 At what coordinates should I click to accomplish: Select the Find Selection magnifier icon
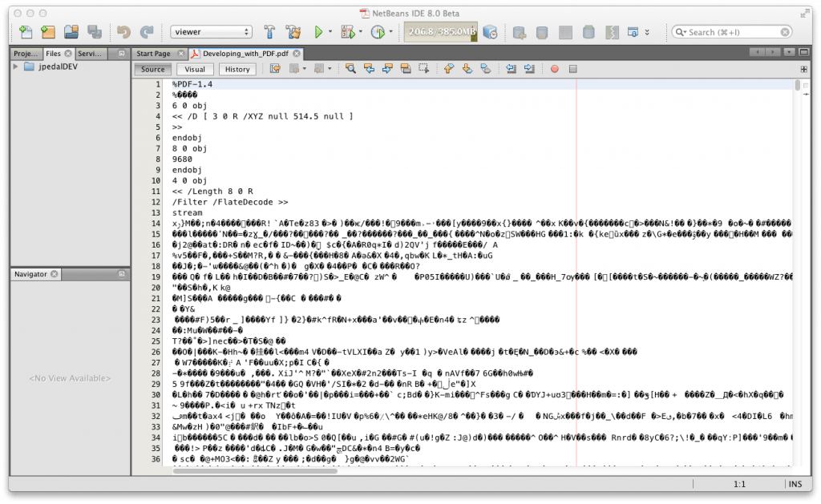(350, 69)
